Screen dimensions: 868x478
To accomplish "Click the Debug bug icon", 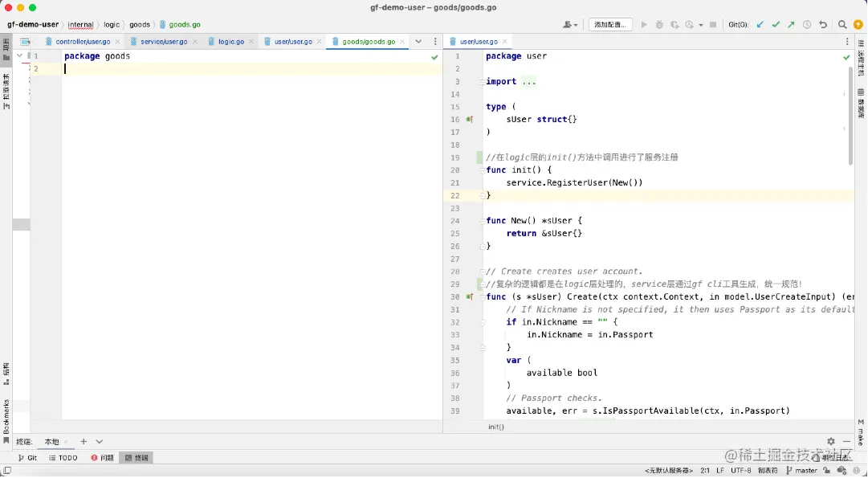I will [x=659, y=24].
